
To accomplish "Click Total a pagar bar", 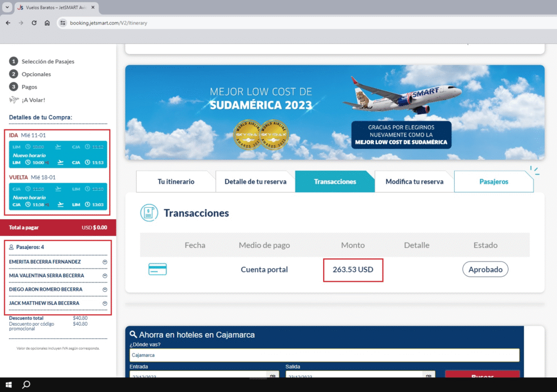I will pos(58,228).
